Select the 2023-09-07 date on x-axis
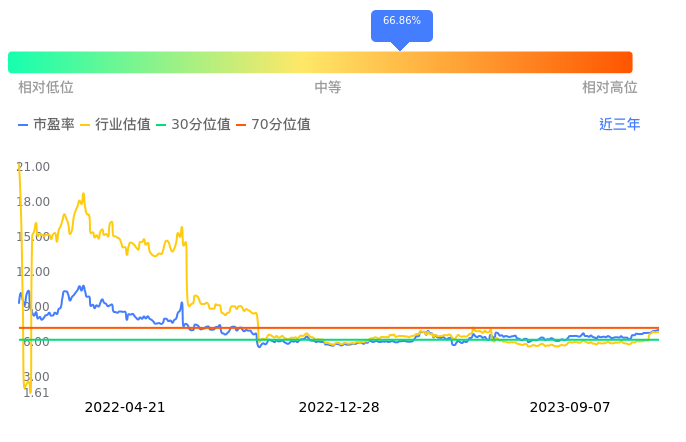Screen dimensions: 686x442 [569, 408]
